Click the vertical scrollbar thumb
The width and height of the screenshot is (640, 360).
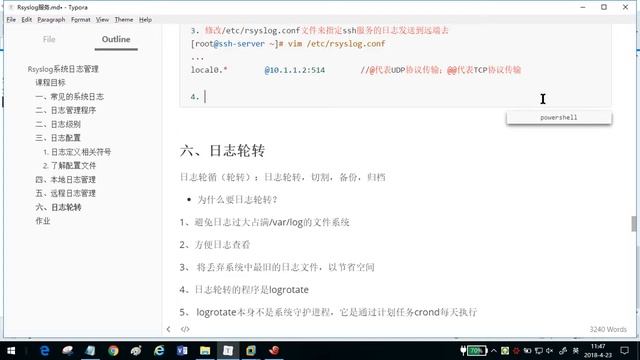[634, 224]
